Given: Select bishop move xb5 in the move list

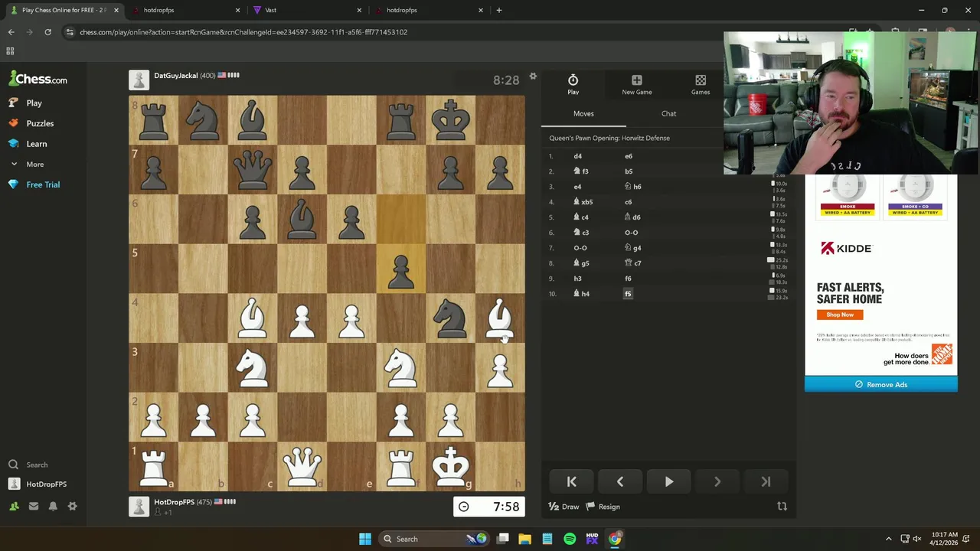Looking at the screenshot, I should click(x=583, y=202).
